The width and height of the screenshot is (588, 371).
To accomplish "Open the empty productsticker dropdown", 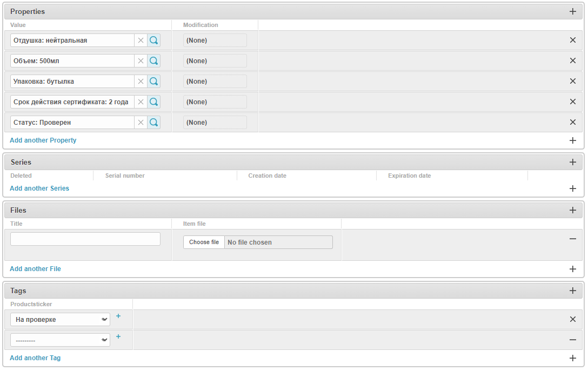I will pyautogui.click(x=60, y=340).
